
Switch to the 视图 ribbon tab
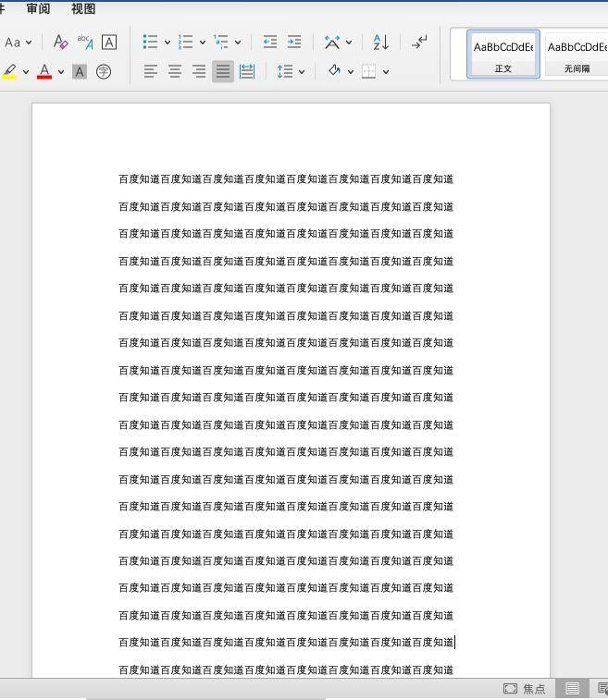click(x=83, y=8)
